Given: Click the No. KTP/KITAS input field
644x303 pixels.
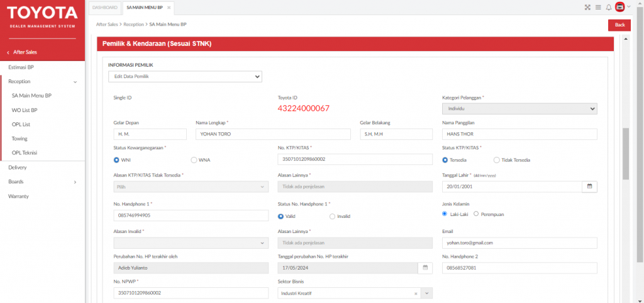Looking at the screenshot, I should tap(355, 159).
